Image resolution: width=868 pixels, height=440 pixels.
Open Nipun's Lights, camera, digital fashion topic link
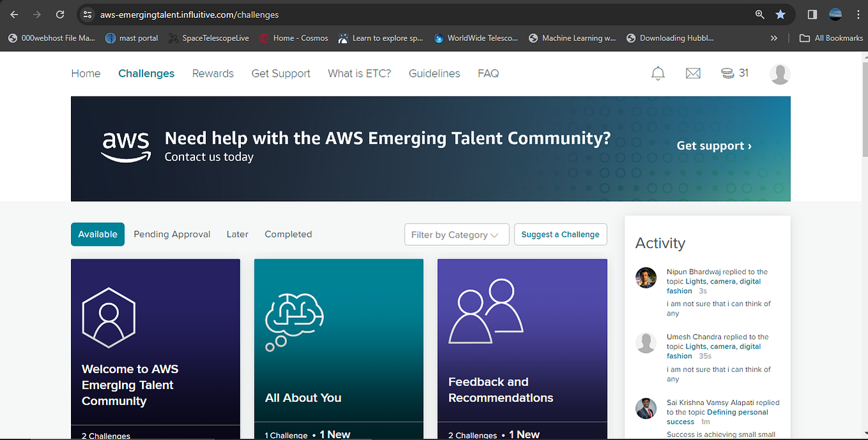click(x=713, y=286)
